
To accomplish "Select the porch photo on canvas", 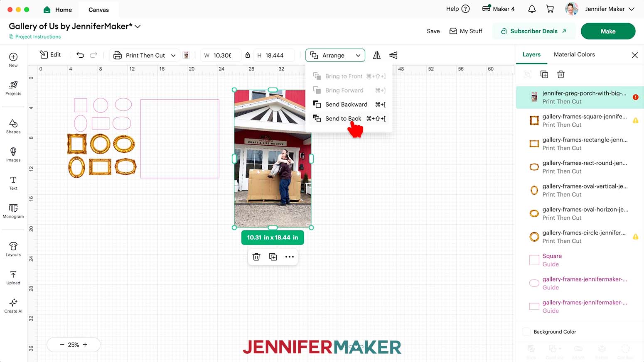I will pos(273,159).
